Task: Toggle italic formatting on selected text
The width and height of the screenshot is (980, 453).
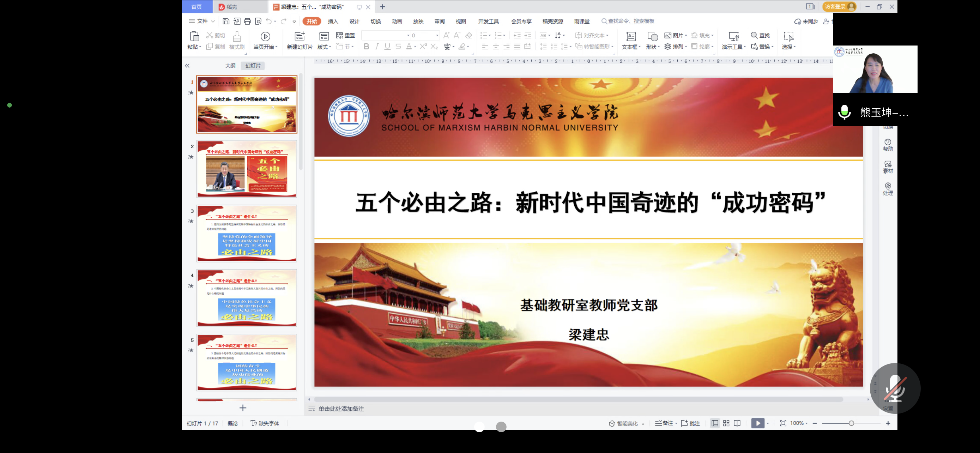Action: 377,47
